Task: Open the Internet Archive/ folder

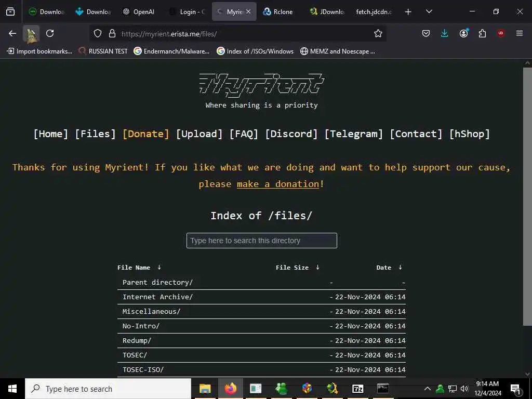Action: point(157,297)
